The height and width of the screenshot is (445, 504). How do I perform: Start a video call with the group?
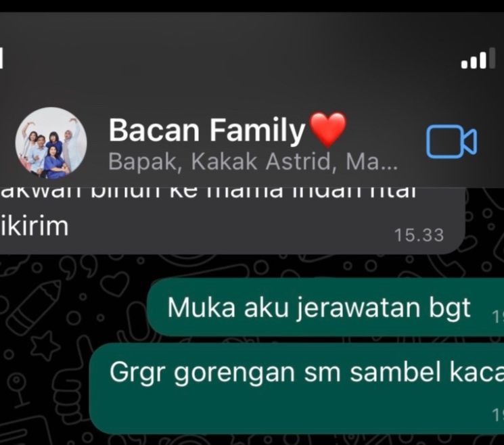(x=451, y=142)
